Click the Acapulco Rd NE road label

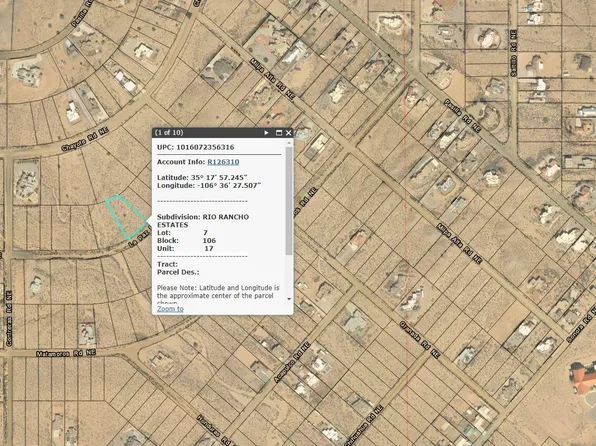click(292, 362)
